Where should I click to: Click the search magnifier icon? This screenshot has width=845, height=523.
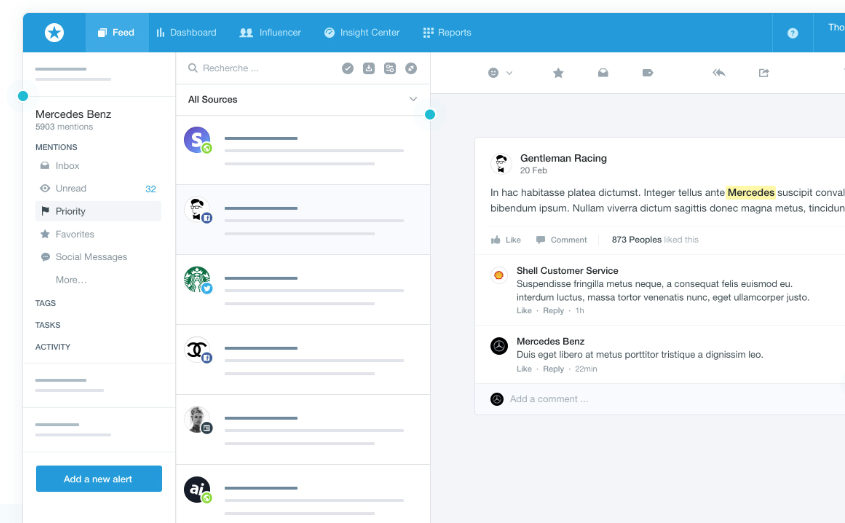tap(192, 68)
